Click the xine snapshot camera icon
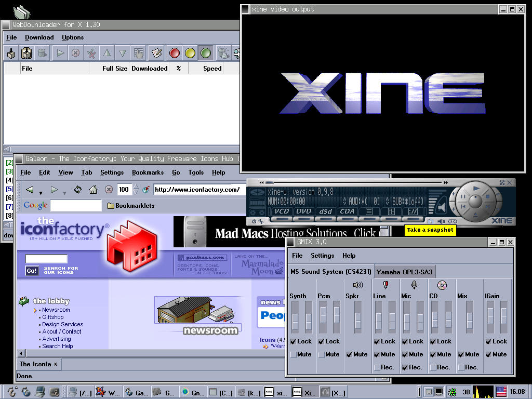 pos(431,221)
